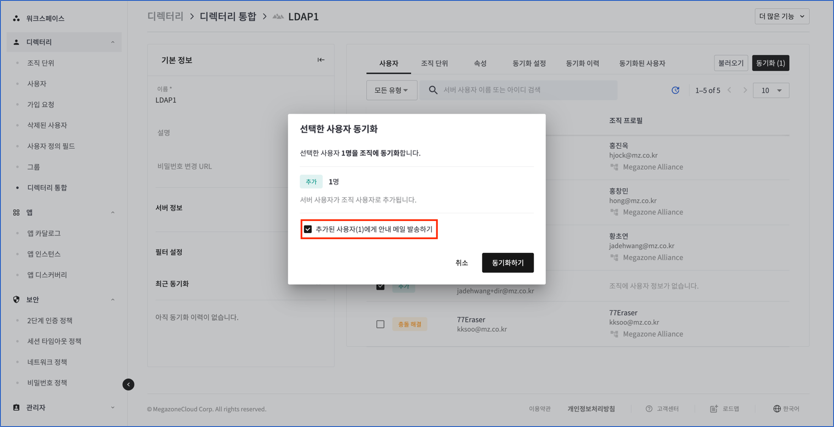Collapse the sidebar with the arrow button

click(128, 384)
